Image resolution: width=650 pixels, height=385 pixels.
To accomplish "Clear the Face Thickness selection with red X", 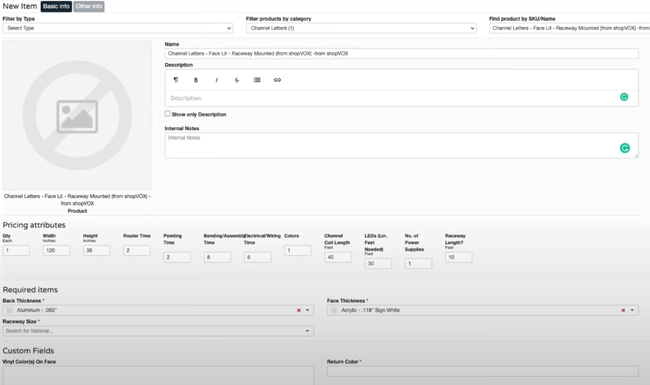I will [x=623, y=310].
